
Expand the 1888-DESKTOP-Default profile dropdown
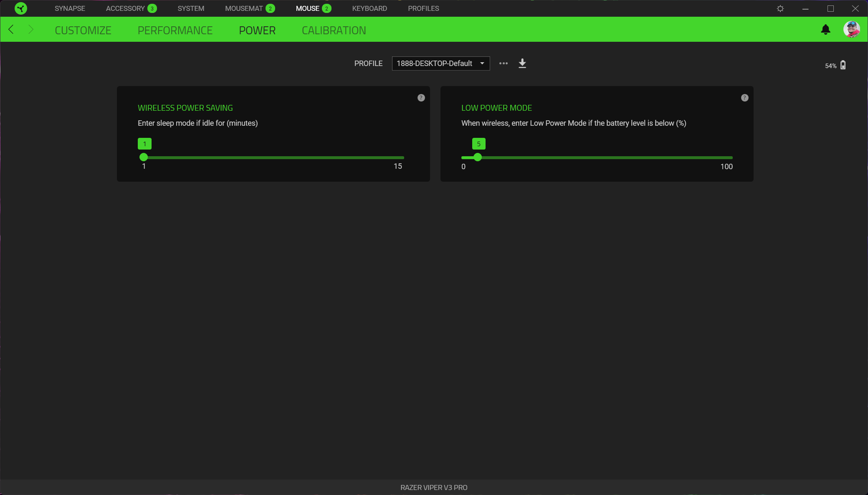(x=440, y=63)
